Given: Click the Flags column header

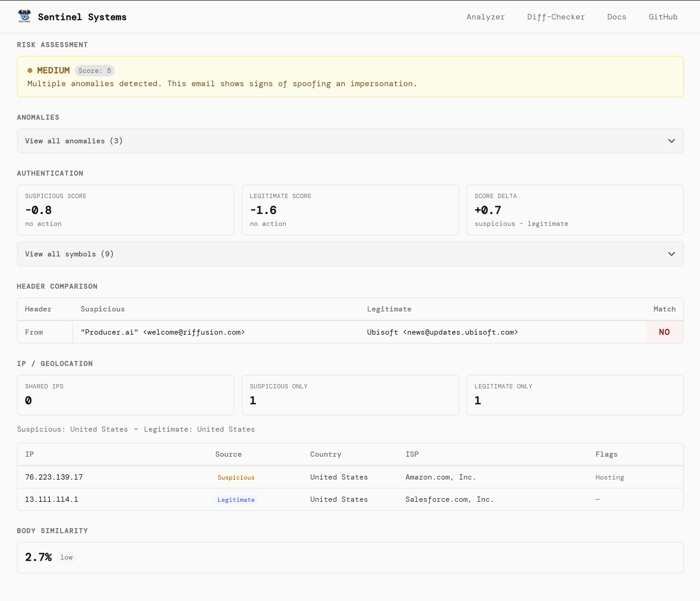Looking at the screenshot, I should [606, 454].
